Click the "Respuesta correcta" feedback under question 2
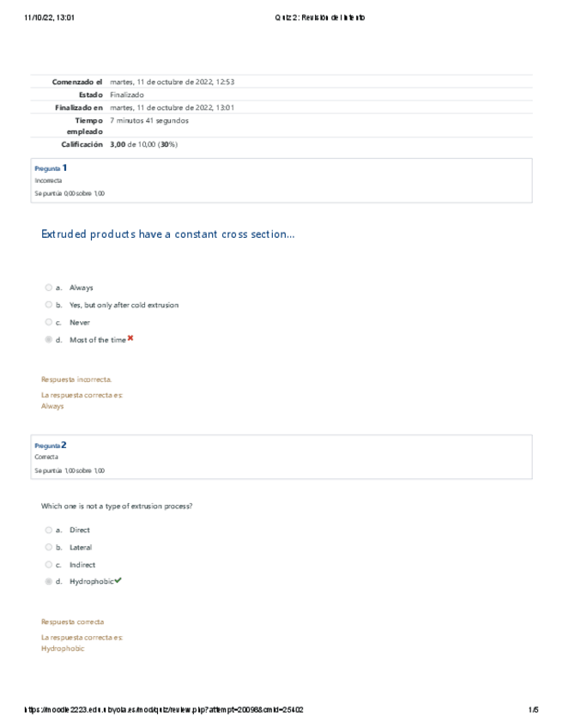The width and height of the screenshot is (563, 728). 73,621
